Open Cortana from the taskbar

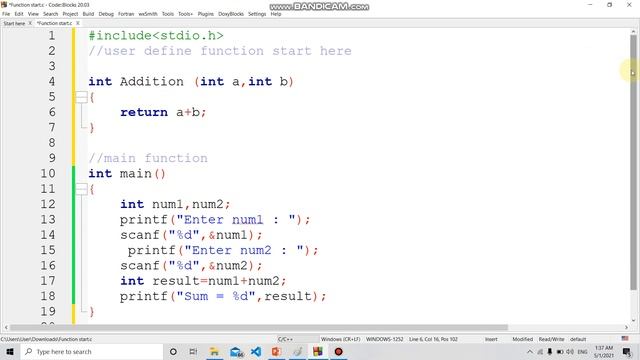(x=173, y=351)
